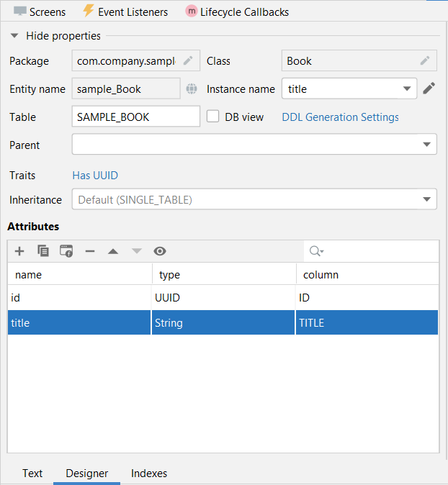Click the search icon in attributes filter
The width and height of the screenshot is (448, 485).
click(316, 251)
